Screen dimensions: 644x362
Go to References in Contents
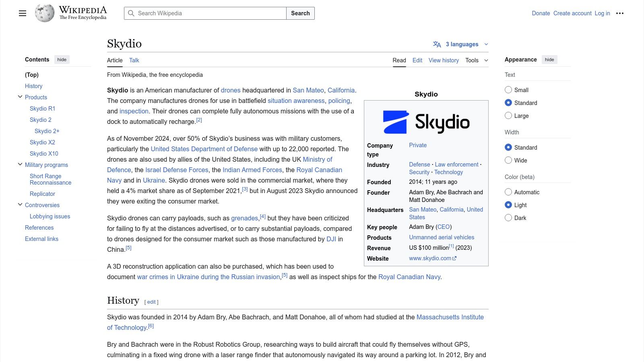pyautogui.click(x=39, y=228)
